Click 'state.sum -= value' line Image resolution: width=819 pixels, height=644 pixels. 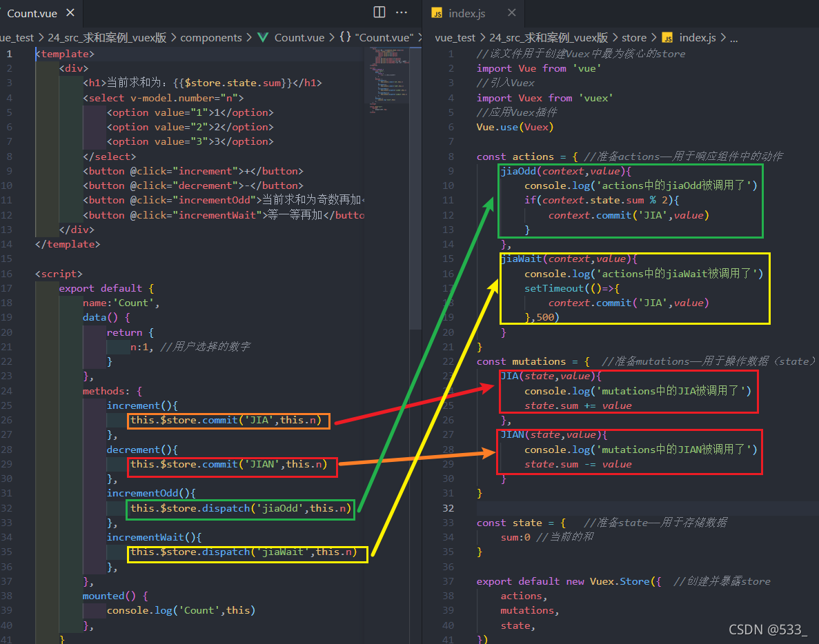tap(578, 465)
